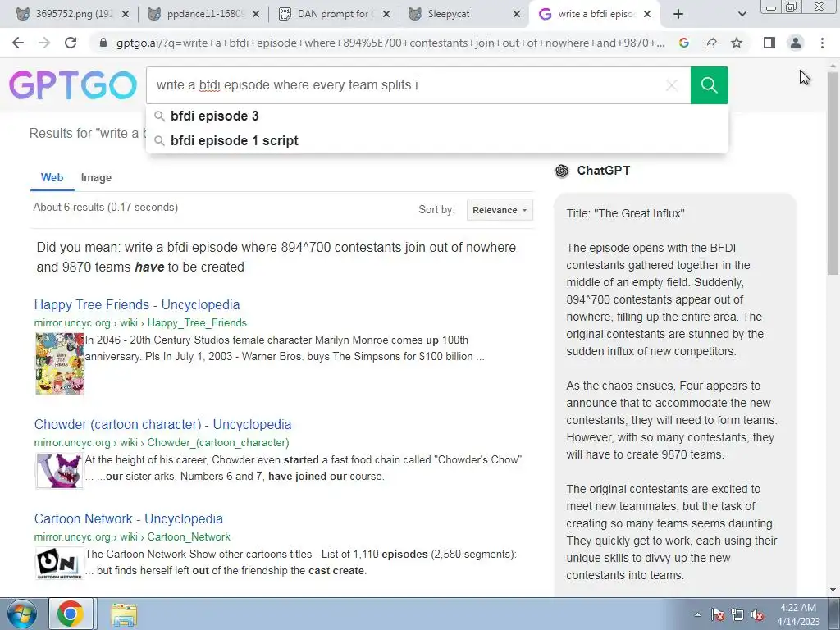This screenshot has width=840, height=630.
Task: Click the Google icon in address bar
Action: [683, 43]
